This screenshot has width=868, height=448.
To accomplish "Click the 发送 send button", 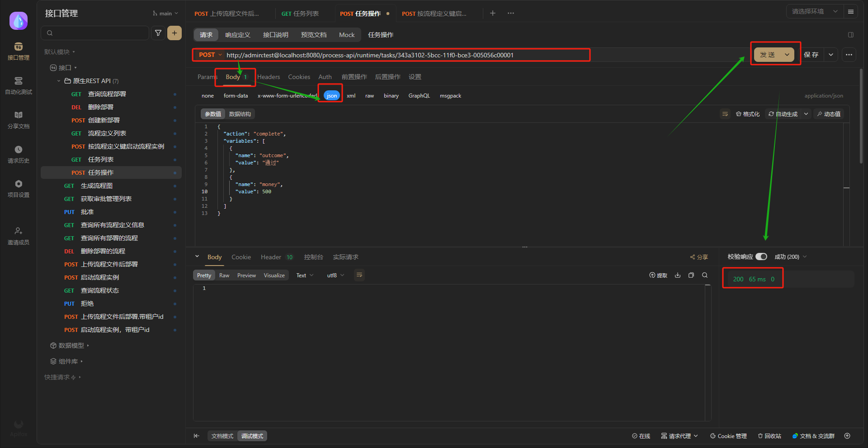I will [x=768, y=55].
